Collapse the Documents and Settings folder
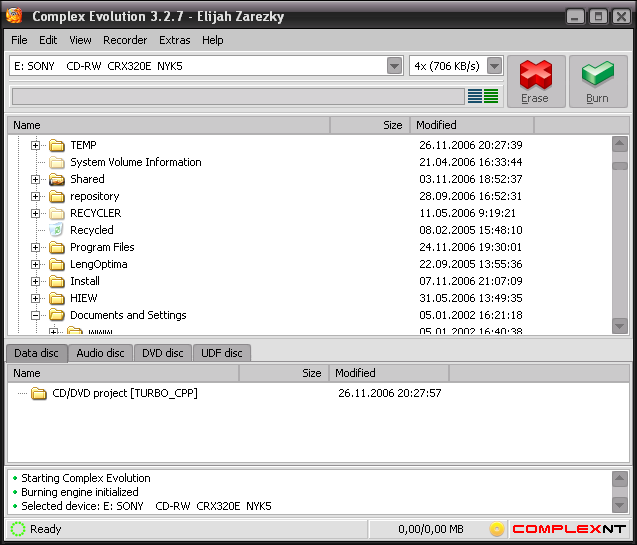Image resolution: width=637 pixels, height=545 pixels. (x=36, y=315)
